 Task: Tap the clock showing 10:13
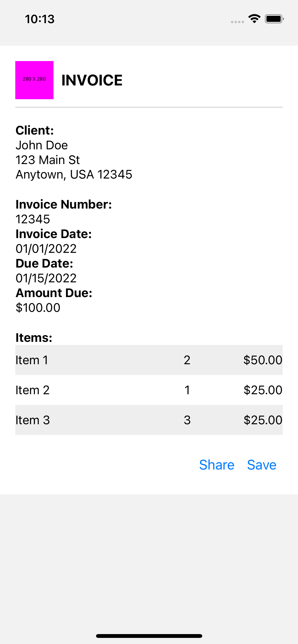coord(39,19)
